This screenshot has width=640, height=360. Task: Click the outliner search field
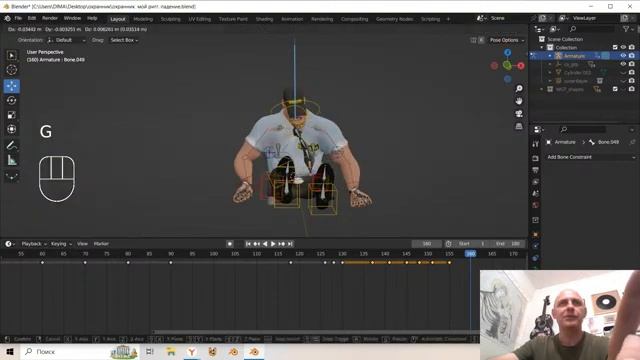click(592, 29)
